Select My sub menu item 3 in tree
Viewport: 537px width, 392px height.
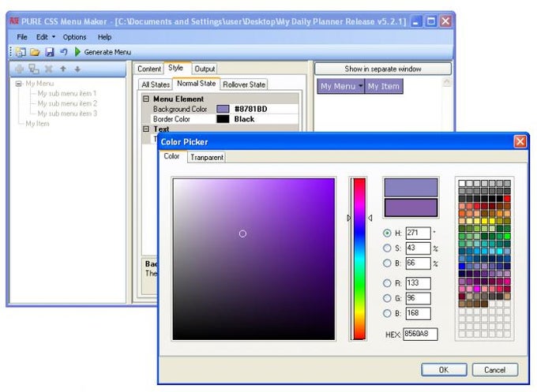pos(67,114)
